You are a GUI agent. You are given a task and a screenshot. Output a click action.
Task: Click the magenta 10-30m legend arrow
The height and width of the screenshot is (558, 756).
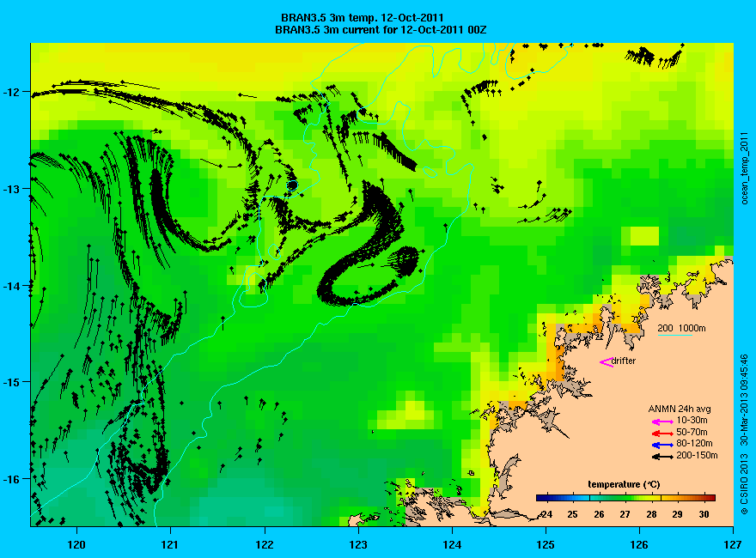click(662, 422)
